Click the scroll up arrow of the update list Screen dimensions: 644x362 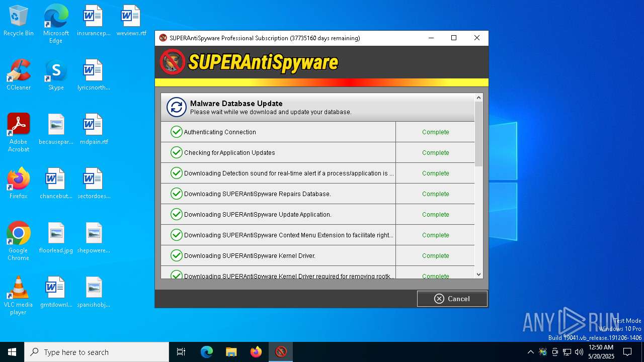[x=478, y=98]
